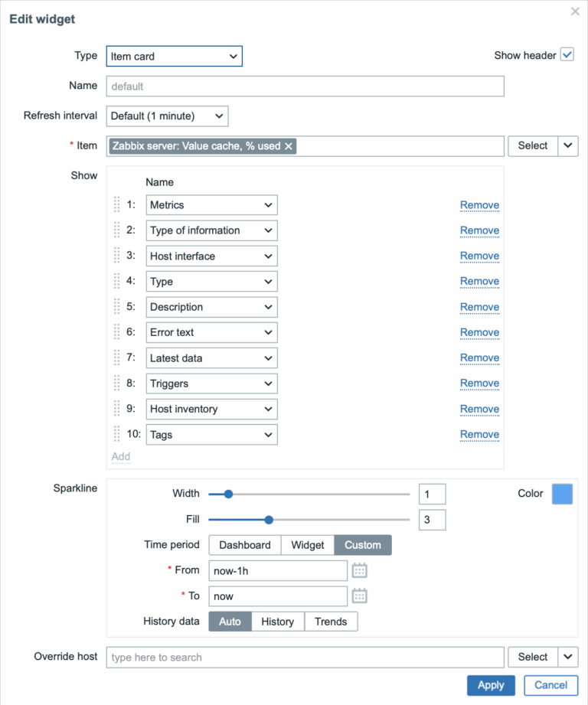The width and height of the screenshot is (588, 705).
Task: Select Dashboard as the Time period
Action: 244,545
